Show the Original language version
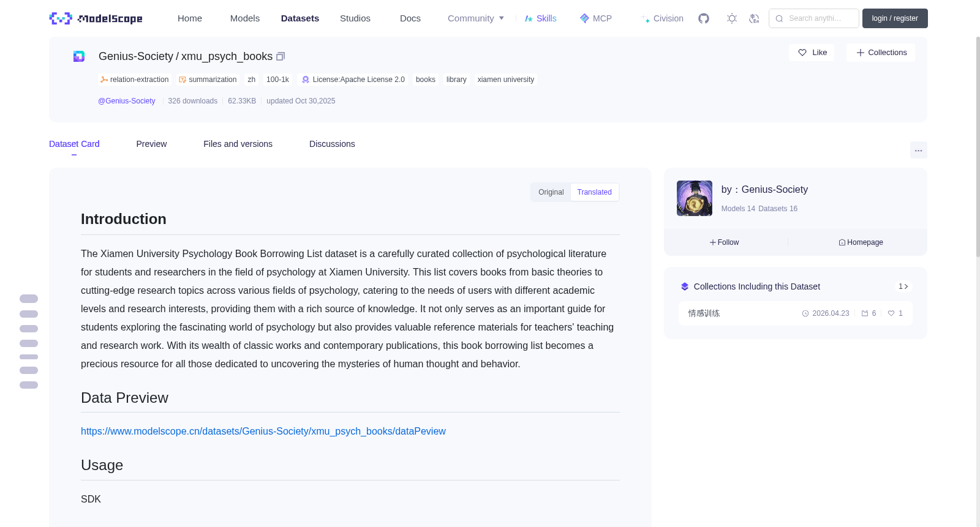980x527 pixels. tap(551, 192)
